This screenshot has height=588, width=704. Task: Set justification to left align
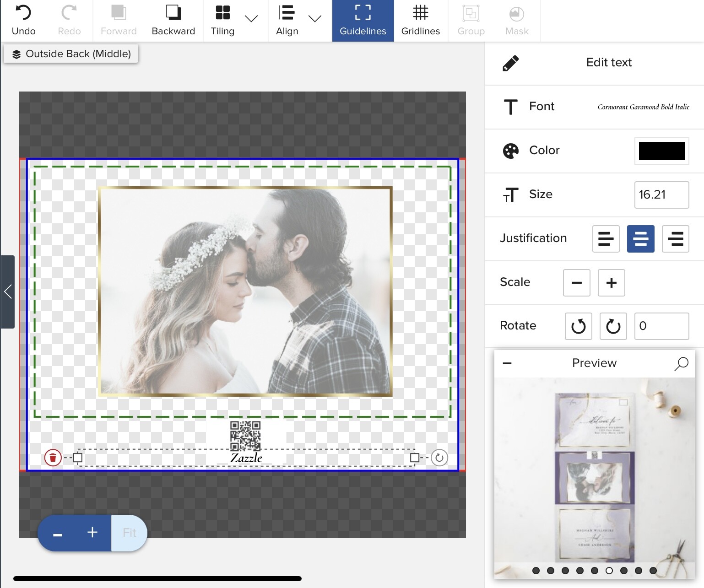click(606, 239)
